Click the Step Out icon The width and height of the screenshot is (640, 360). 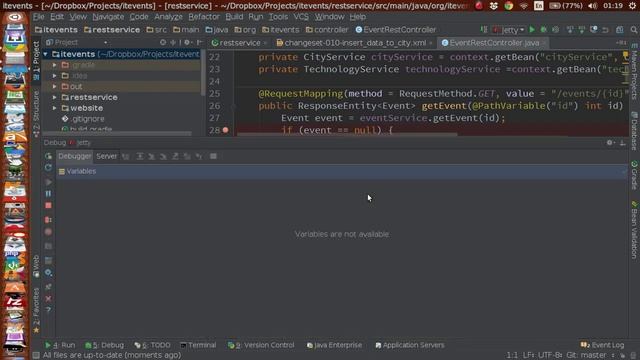[175, 156]
